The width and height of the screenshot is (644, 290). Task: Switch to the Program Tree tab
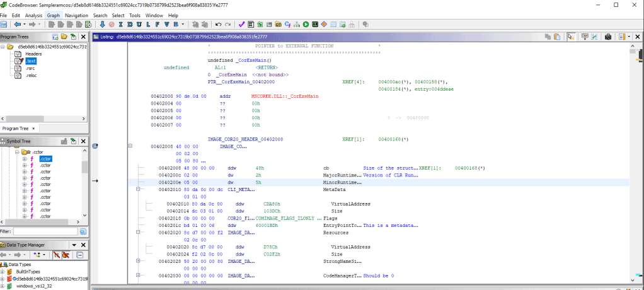coord(14,128)
